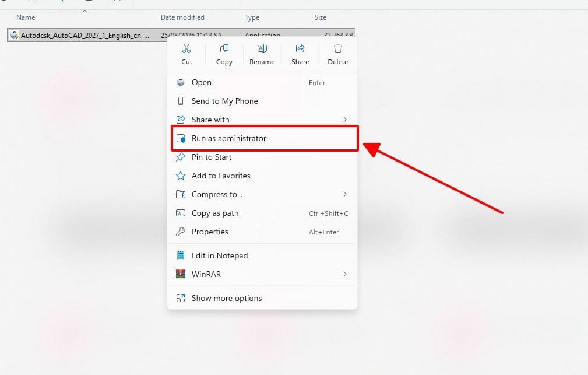Select Send to My Phone

[262, 101]
